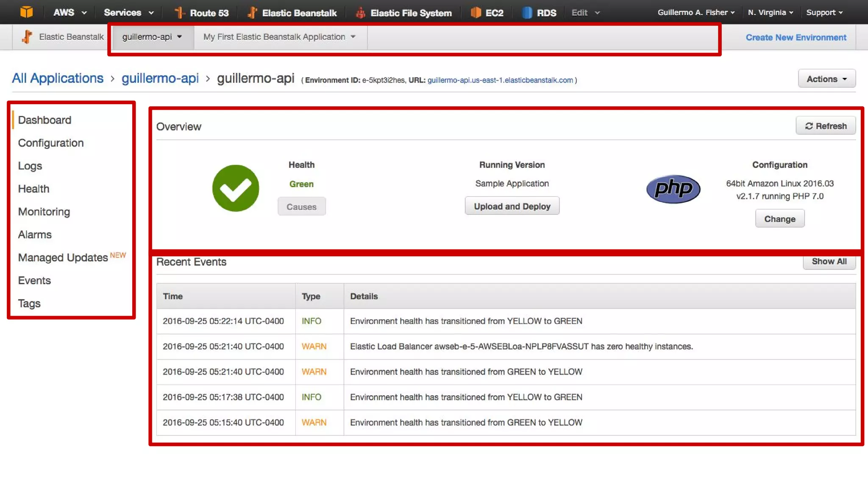
Task: Click the Elastic Beanstalk breadcrumb home icon
Action: click(x=27, y=37)
